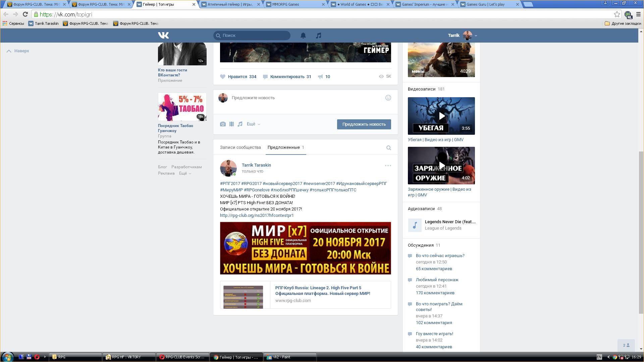The width and height of the screenshot is (644, 362).
Task: Attach audio using the music icon below post box
Action: coord(240,124)
